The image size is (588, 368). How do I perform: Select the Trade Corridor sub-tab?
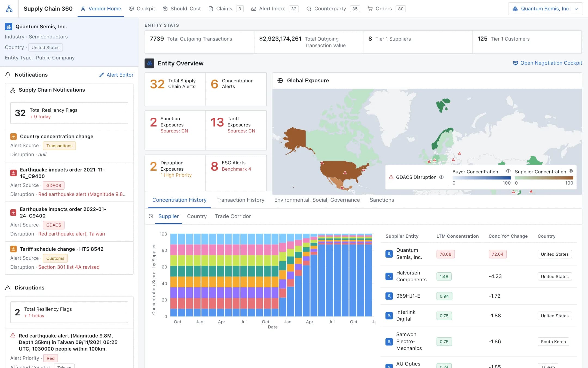tap(233, 216)
